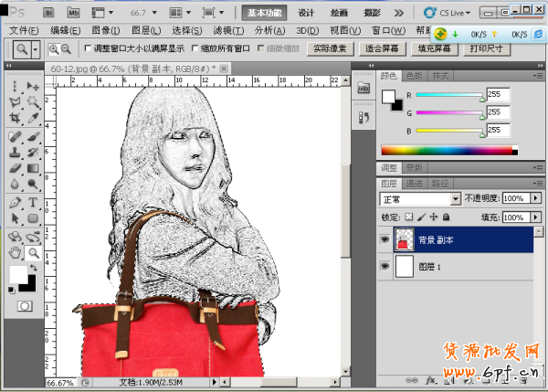
Task: Open Mini Bridge from the top bar
Action: [x=73, y=14]
